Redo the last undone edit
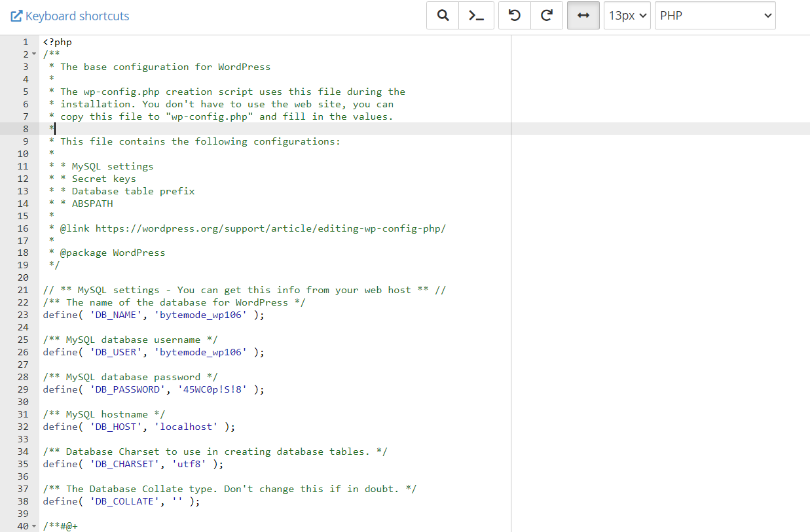Screen dimensions: 810x532 click(x=547, y=16)
